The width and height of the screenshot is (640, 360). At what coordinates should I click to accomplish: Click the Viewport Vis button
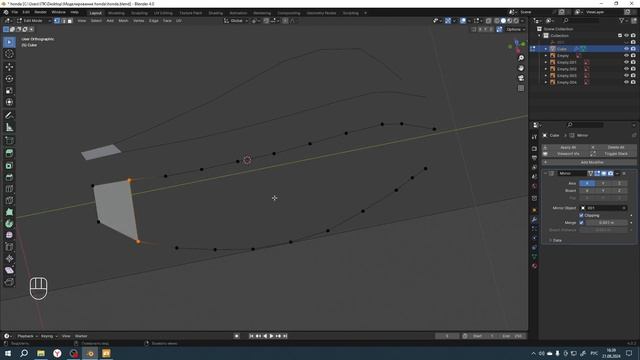coord(565,154)
